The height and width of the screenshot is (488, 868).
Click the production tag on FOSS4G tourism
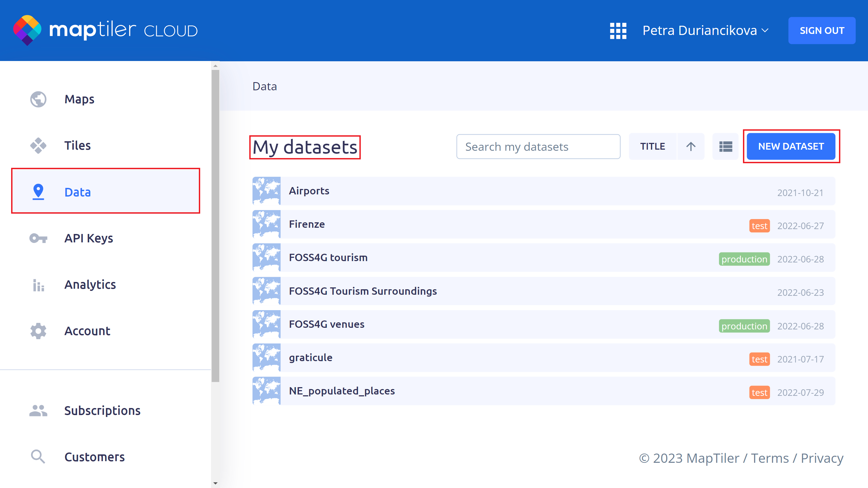point(744,259)
